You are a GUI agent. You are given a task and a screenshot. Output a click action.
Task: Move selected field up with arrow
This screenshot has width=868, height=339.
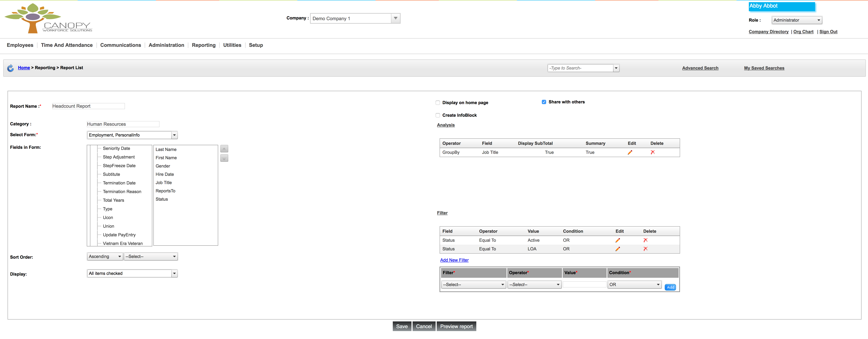click(224, 149)
